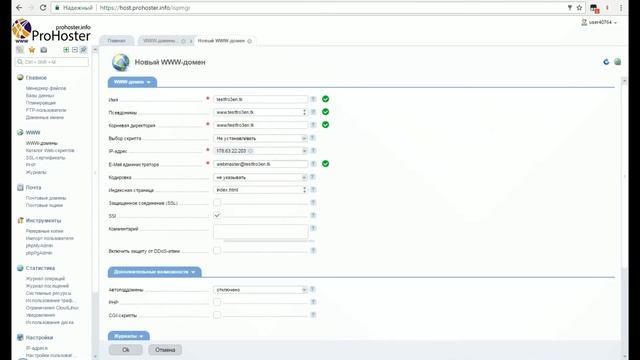Open the Главное sidebar section

pos(36,78)
